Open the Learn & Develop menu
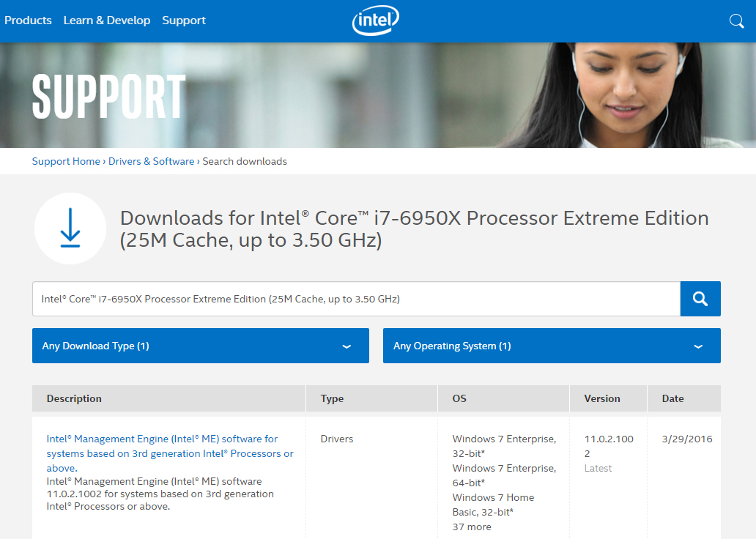This screenshot has height=539, width=756. click(x=107, y=21)
